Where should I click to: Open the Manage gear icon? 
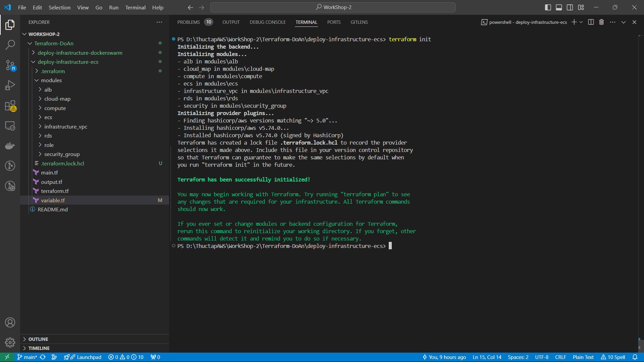pos(10,343)
